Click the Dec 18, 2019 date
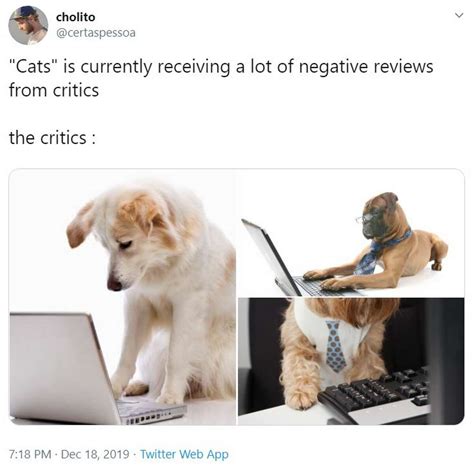The height and width of the screenshot is (468, 474). click(x=95, y=454)
